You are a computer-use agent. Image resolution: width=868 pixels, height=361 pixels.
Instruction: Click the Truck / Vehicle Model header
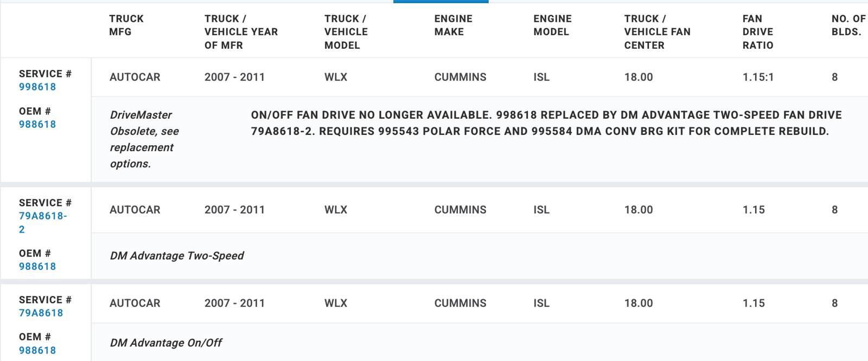click(346, 32)
